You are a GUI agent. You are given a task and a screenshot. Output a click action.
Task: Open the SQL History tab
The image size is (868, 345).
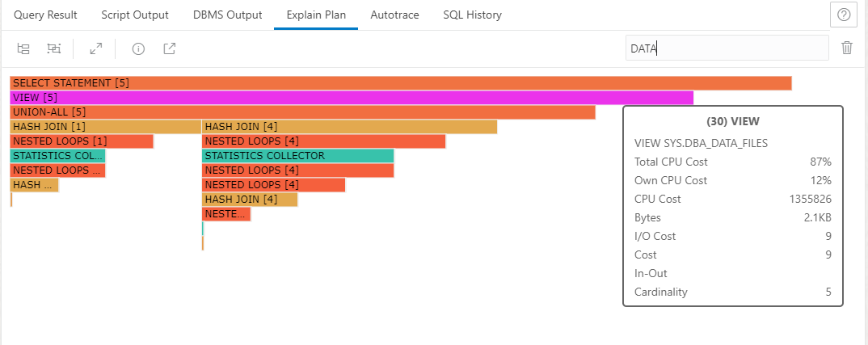click(x=472, y=15)
